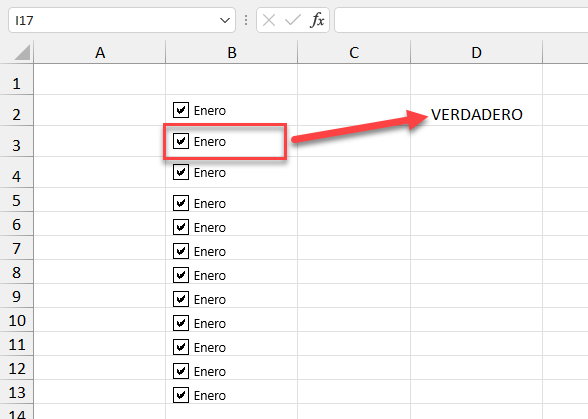Click the Name Box showing I17
The width and height of the screenshot is (588, 419).
[x=112, y=20]
